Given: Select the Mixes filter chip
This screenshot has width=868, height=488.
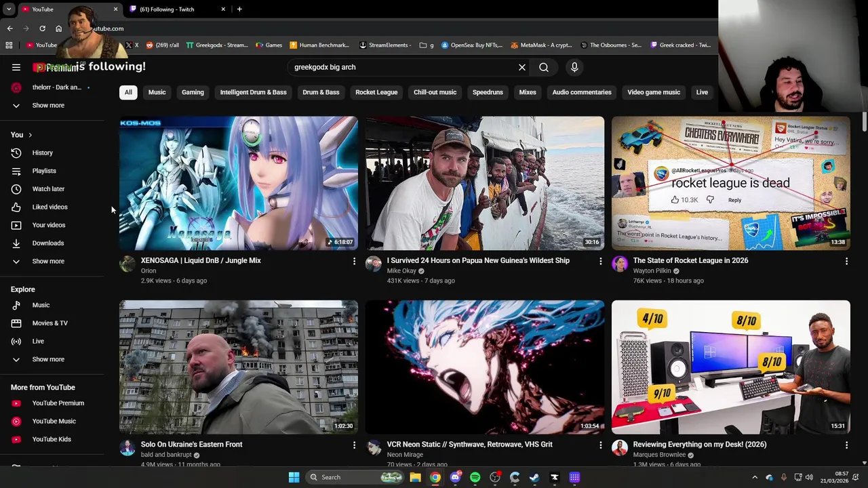Looking at the screenshot, I should pyautogui.click(x=528, y=92).
